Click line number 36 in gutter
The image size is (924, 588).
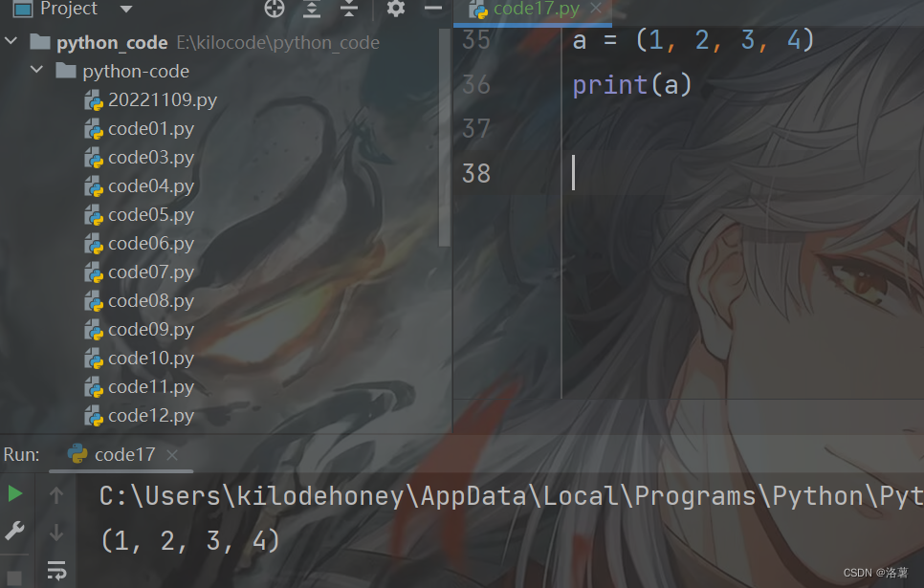[476, 85]
